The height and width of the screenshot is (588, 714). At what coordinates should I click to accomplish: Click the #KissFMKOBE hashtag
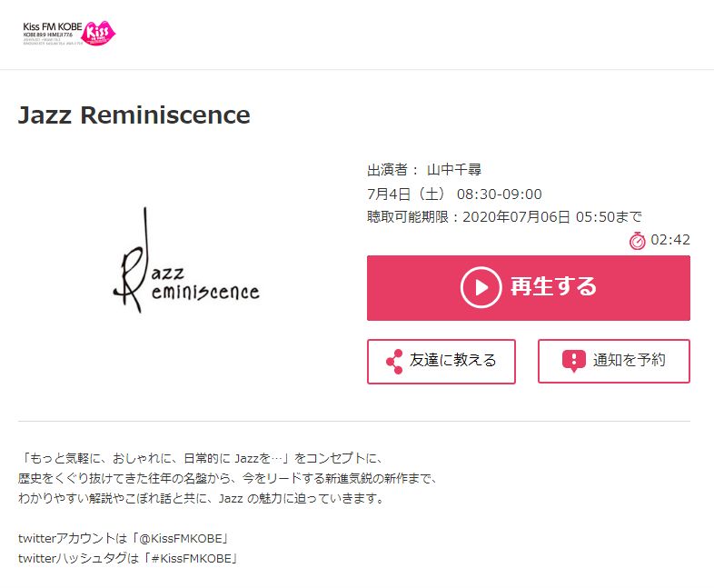(195, 558)
